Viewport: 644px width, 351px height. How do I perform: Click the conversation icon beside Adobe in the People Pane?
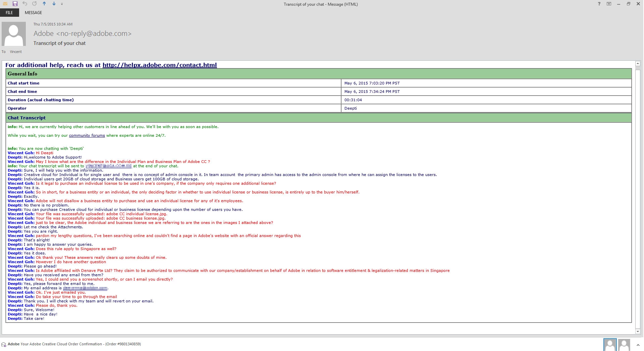4,344
